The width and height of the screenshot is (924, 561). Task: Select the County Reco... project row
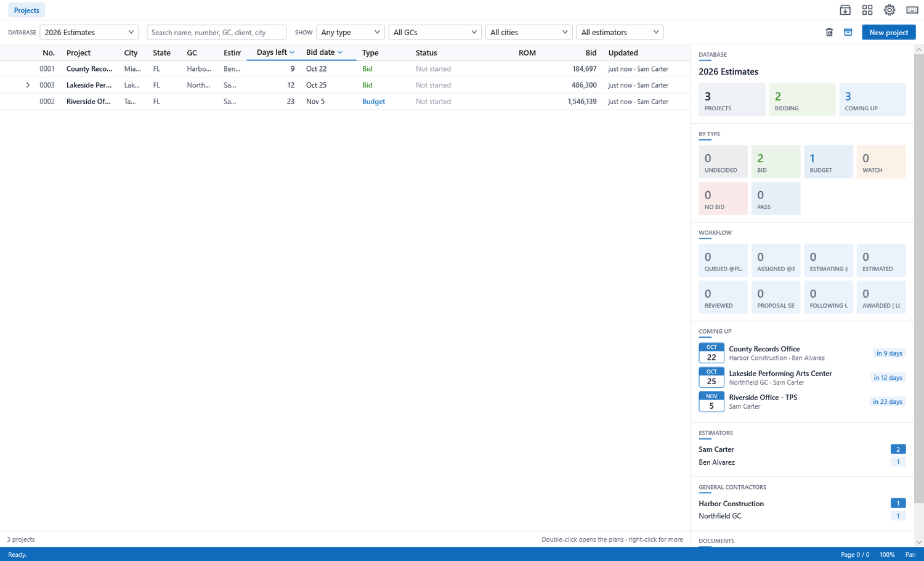(x=345, y=69)
